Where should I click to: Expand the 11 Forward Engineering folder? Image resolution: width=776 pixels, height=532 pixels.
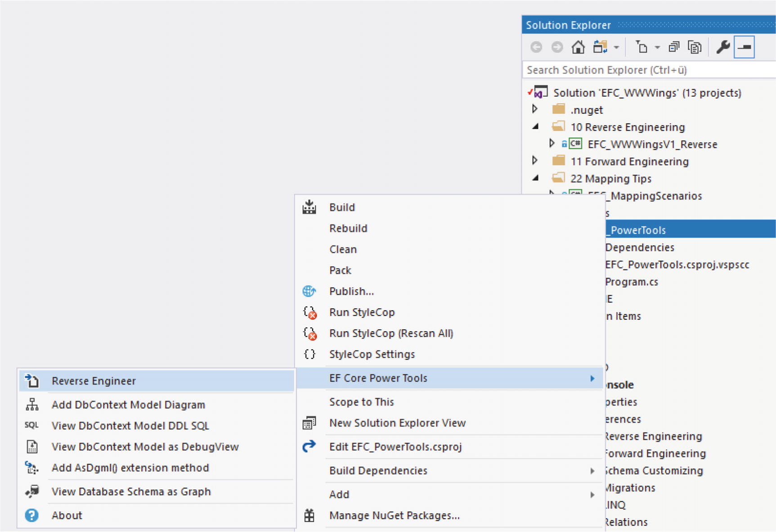tap(535, 161)
